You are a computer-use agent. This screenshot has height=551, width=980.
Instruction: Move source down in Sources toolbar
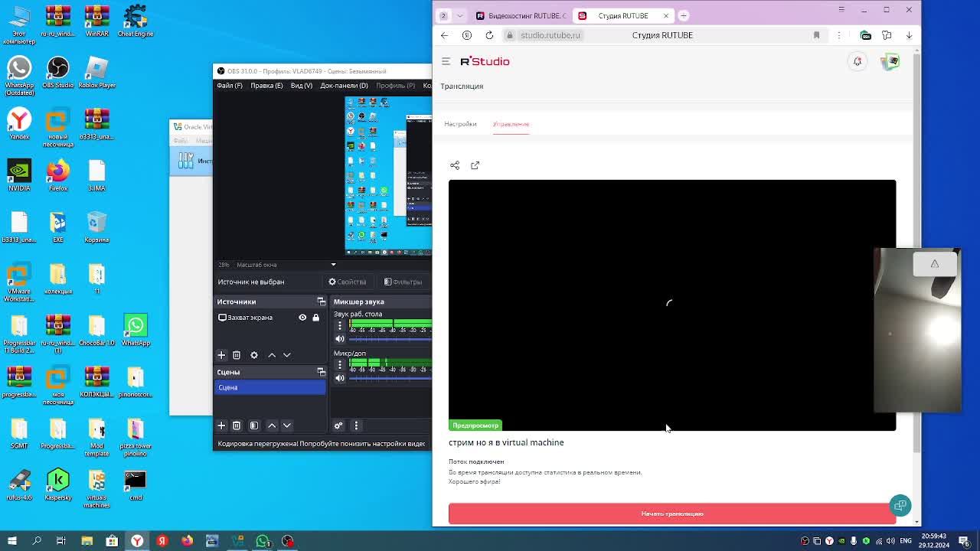(287, 355)
